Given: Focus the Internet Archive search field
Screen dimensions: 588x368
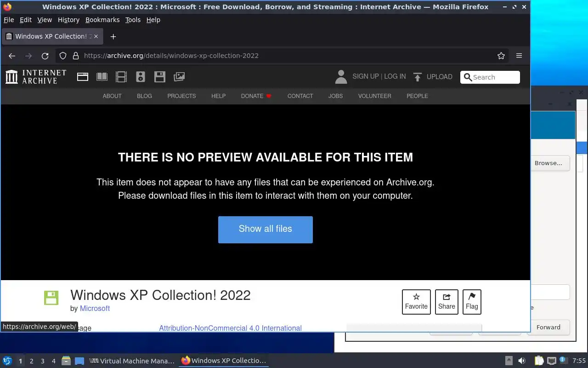Looking at the screenshot, I should tap(490, 77).
